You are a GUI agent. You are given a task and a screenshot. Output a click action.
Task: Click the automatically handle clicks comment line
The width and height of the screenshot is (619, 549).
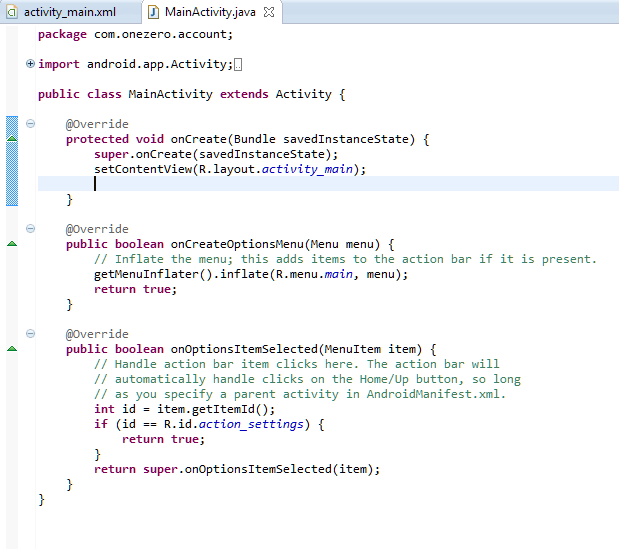pyautogui.click(x=307, y=379)
